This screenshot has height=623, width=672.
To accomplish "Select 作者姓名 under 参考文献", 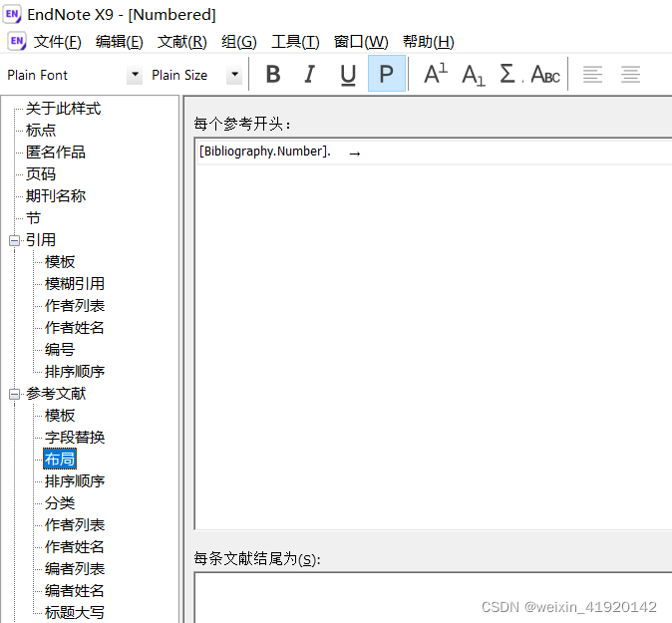I will point(75,546).
